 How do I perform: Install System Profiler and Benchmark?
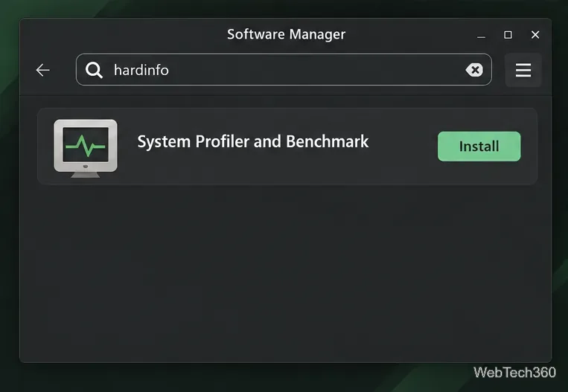tap(479, 147)
